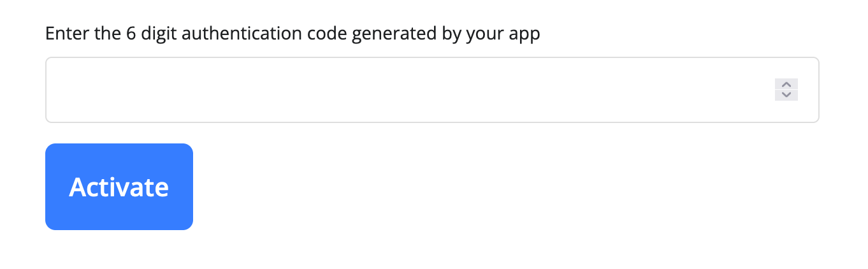The height and width of the screenshot is (269, 868).
Task: Increase the code with the up arrow
Action: coord(786,84)
